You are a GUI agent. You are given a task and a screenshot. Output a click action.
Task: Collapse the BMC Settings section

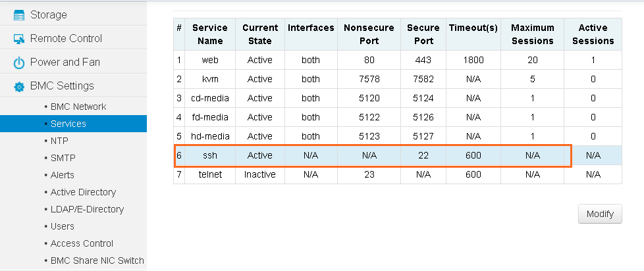coord(73,86)
